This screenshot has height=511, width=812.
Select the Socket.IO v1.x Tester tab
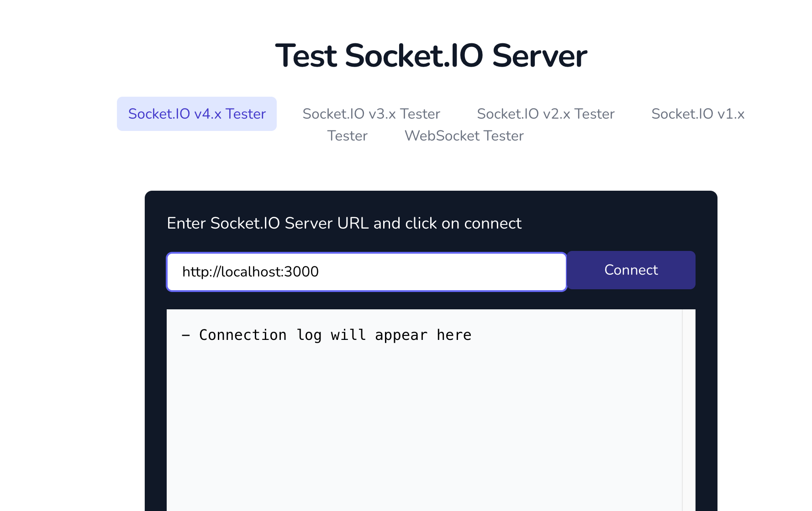click(697, 114)
